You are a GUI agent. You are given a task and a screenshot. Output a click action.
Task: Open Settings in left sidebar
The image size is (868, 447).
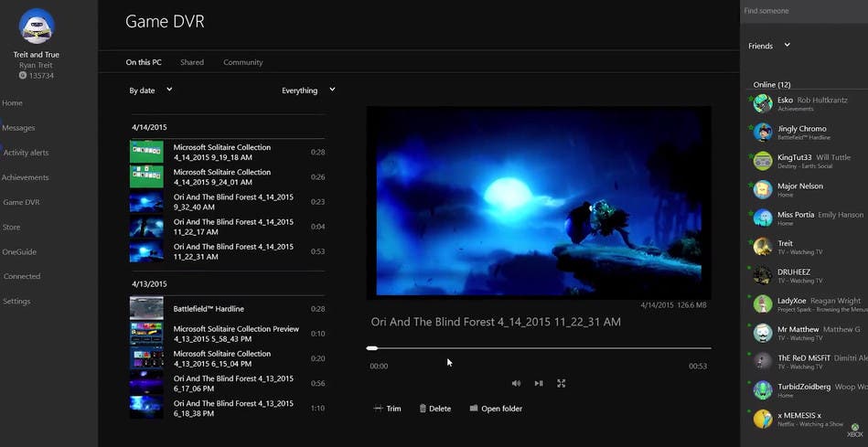(16, 302)
